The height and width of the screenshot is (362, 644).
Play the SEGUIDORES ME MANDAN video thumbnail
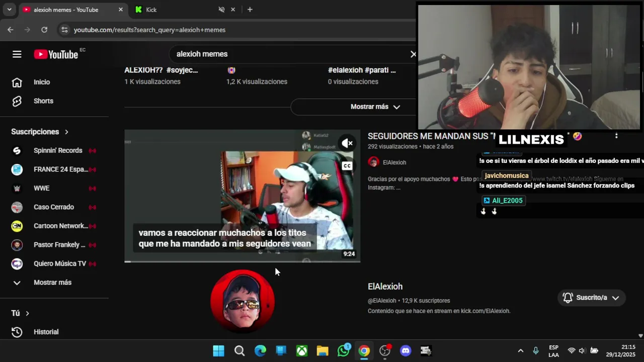pos(242,196)
